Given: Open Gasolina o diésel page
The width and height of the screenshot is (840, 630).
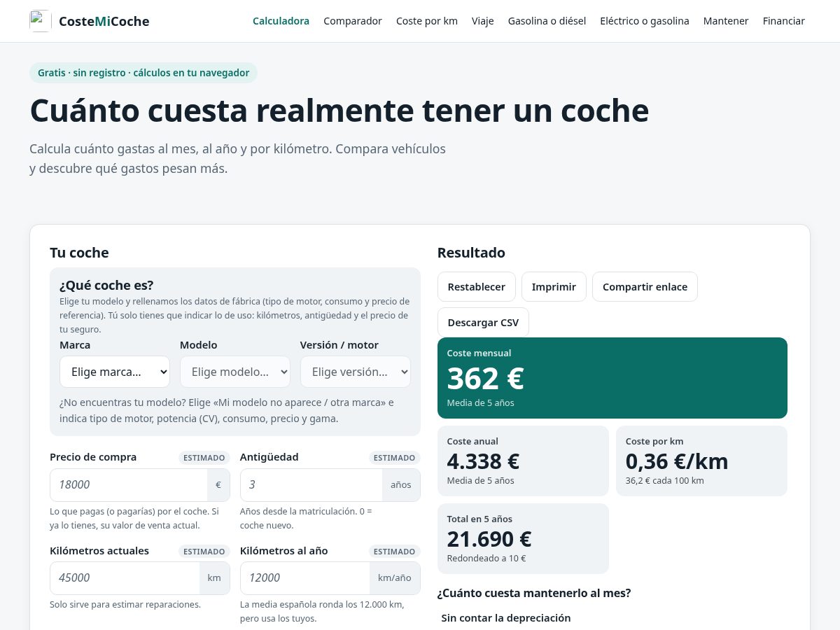Looking at the screenshot, I should pos(547,21).
